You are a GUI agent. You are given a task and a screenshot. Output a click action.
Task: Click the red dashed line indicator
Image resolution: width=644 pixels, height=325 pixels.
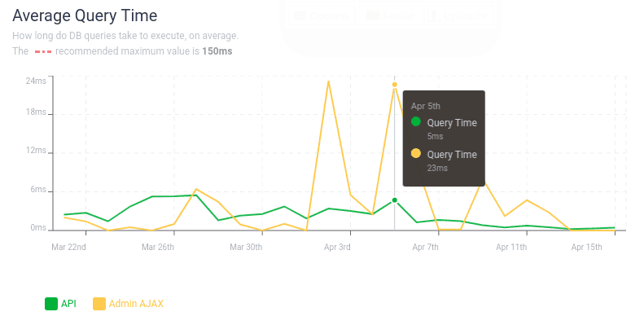(43, 52)
